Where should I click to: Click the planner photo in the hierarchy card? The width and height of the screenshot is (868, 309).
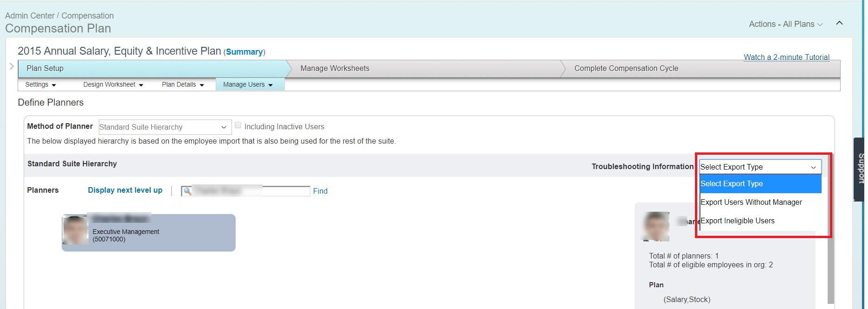75,230
